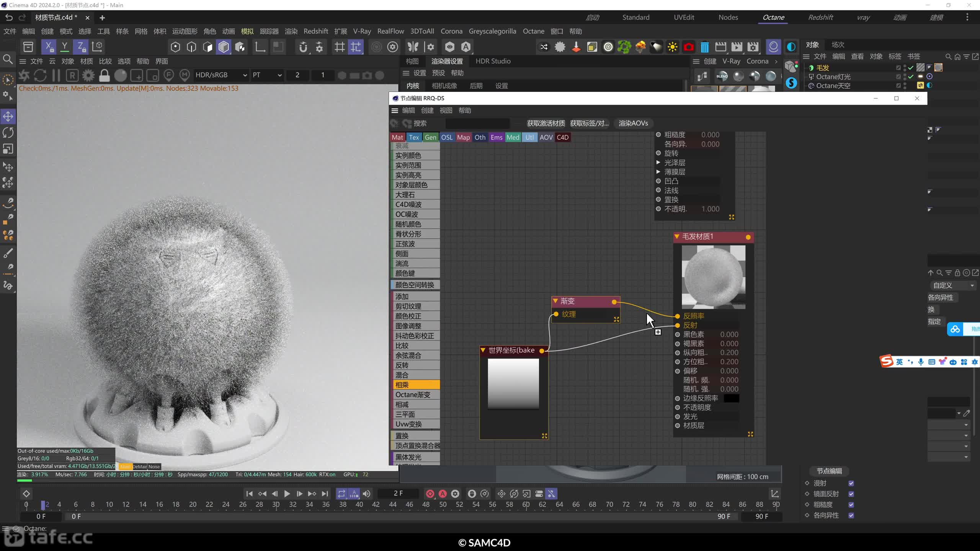Click 边缘反照率 black color swatch
The width and height of the screenshot is (980, 551).
click(x=731, y=398)
